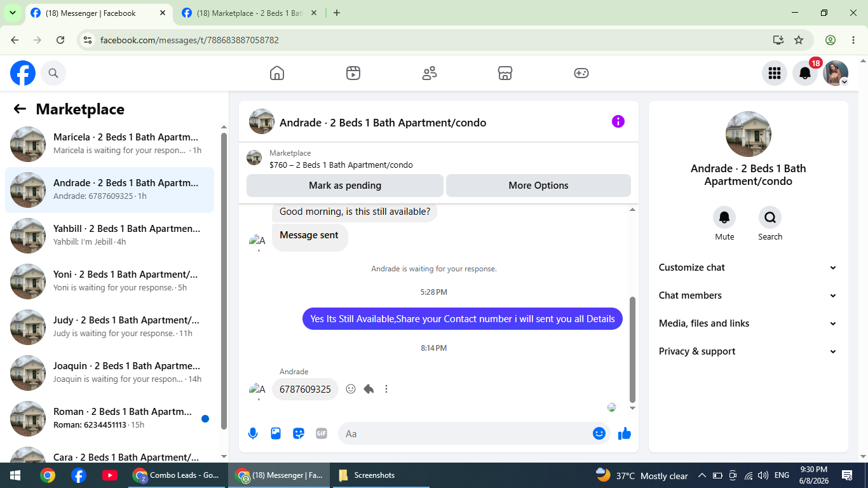Open the More Options button
The height and width of the screenshot is (488, 868).
pyautogui.click(x=538, y=186)
